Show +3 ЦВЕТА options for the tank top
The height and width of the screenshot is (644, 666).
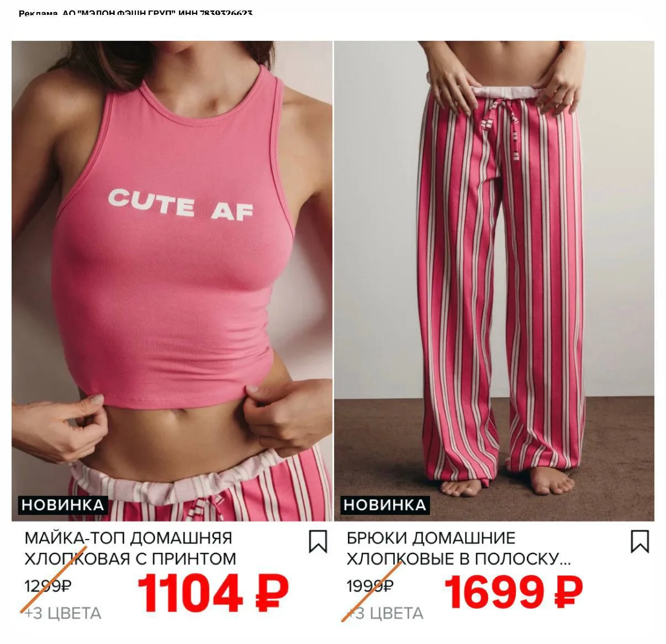coord(62,614)
